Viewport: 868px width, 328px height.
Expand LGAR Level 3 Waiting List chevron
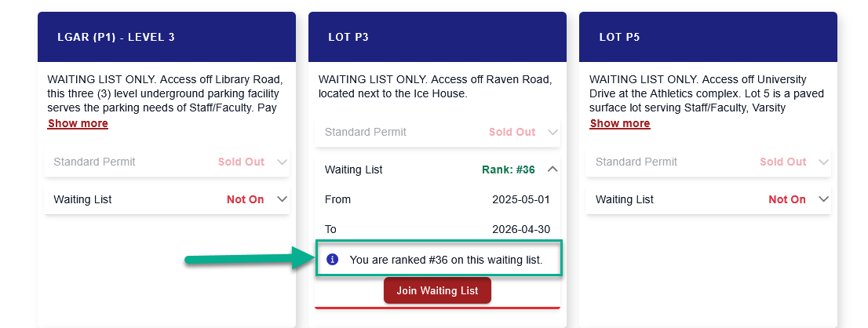pos(282,199)
